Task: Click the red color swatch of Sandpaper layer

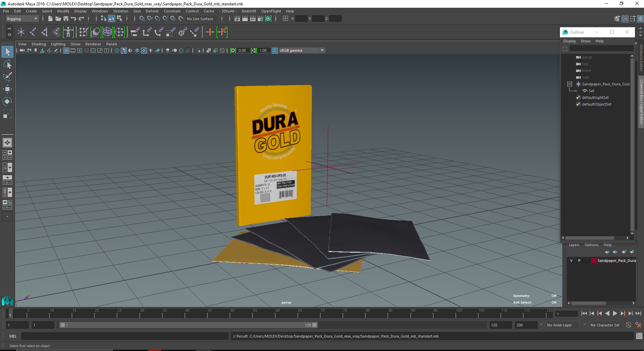Action: pos(594,261)
